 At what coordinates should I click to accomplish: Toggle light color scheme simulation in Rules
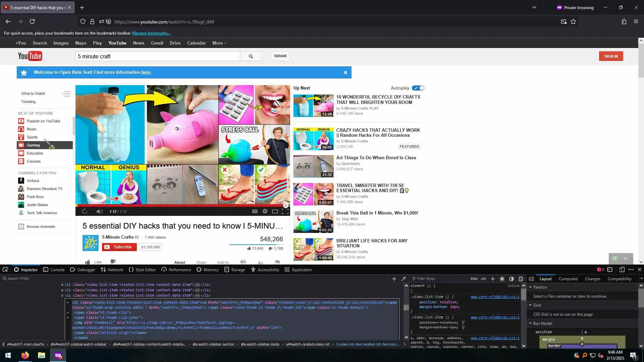502,279
